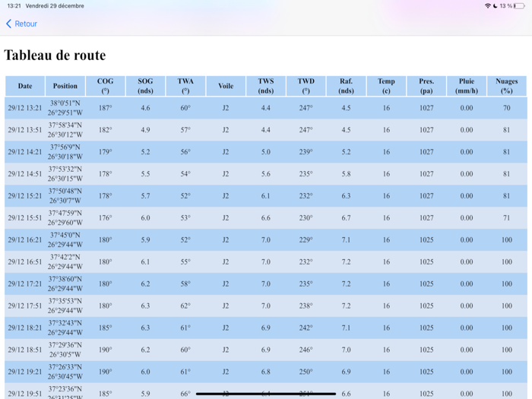The height and width of the screenshot is (399, 532).
Task: Tap the Retour back button
Action: coord(21,24)
